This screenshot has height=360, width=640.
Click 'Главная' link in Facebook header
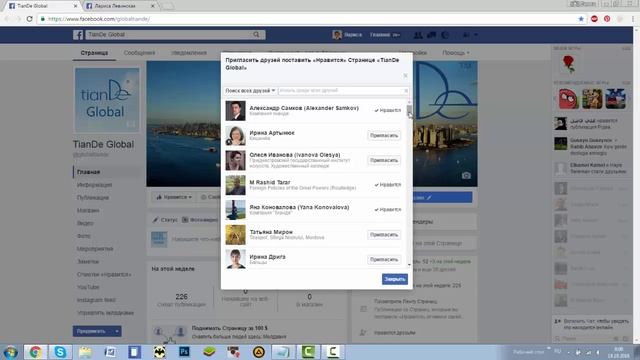tap(380, 35)
